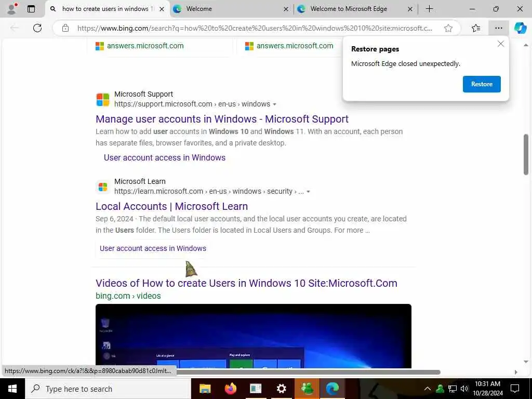The width and height of the screenshot is (532, 399).
Task: Open 'User account access in Windows' under Microsoft Support
Action: click(165, 158)
